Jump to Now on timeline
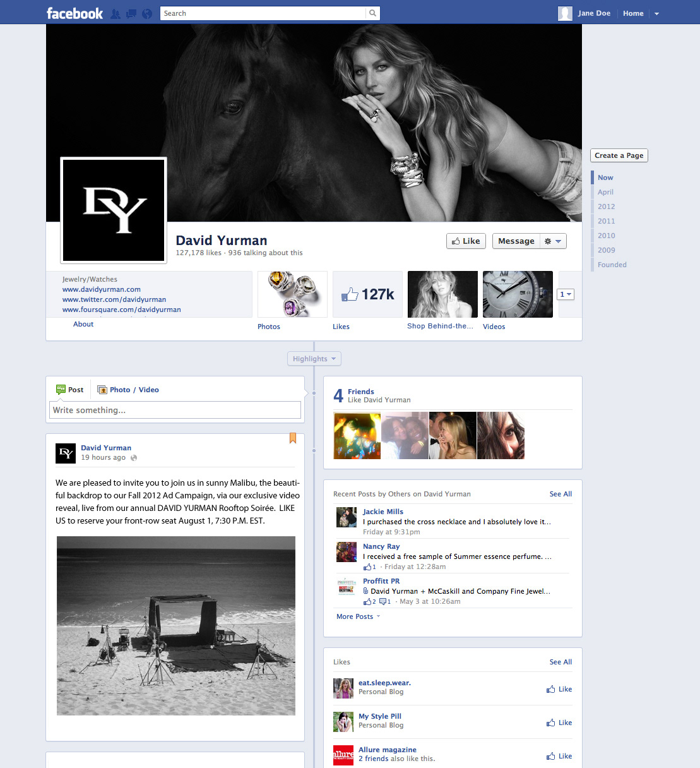 coord(605,177)
